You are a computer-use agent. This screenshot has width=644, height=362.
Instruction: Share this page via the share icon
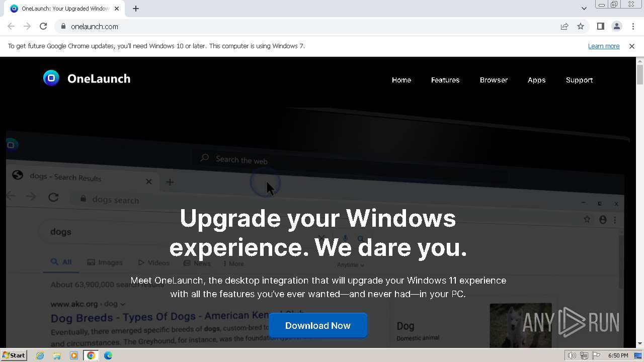click(565, 26)
